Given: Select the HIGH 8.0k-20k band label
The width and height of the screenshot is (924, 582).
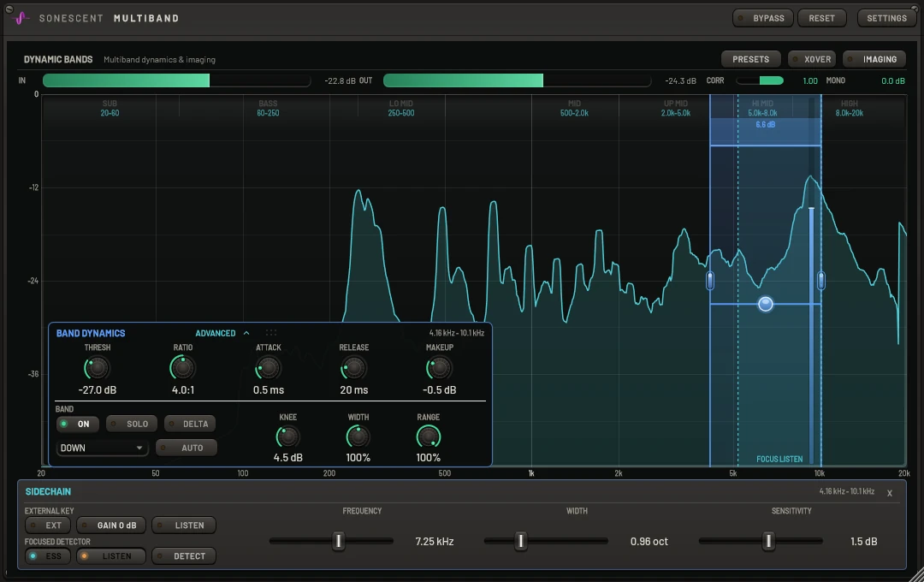Looking at the screenshot, I should pos(850,108).
